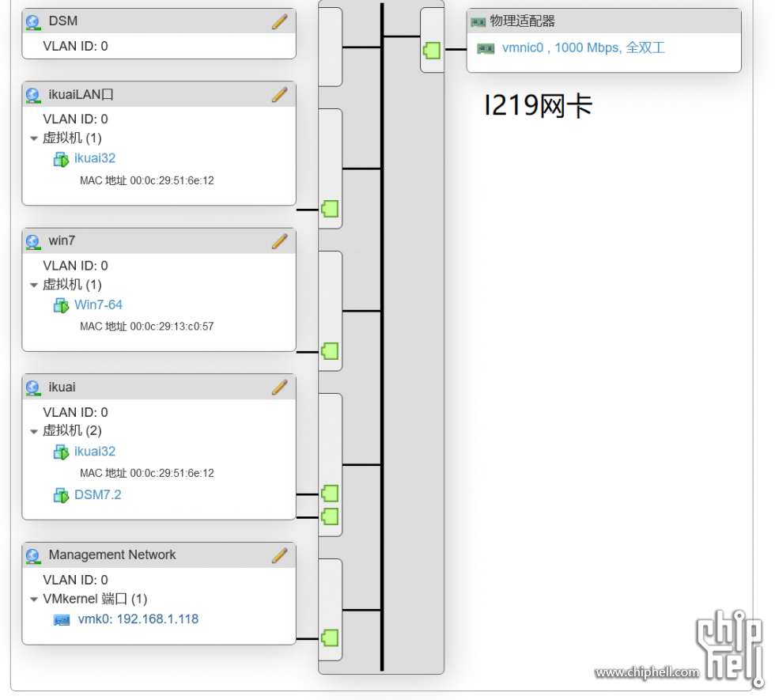The image size is (775, 700).
Task: Click VLAN ID: 0 under ikuaiLAN口
Action: click(75, 119)
